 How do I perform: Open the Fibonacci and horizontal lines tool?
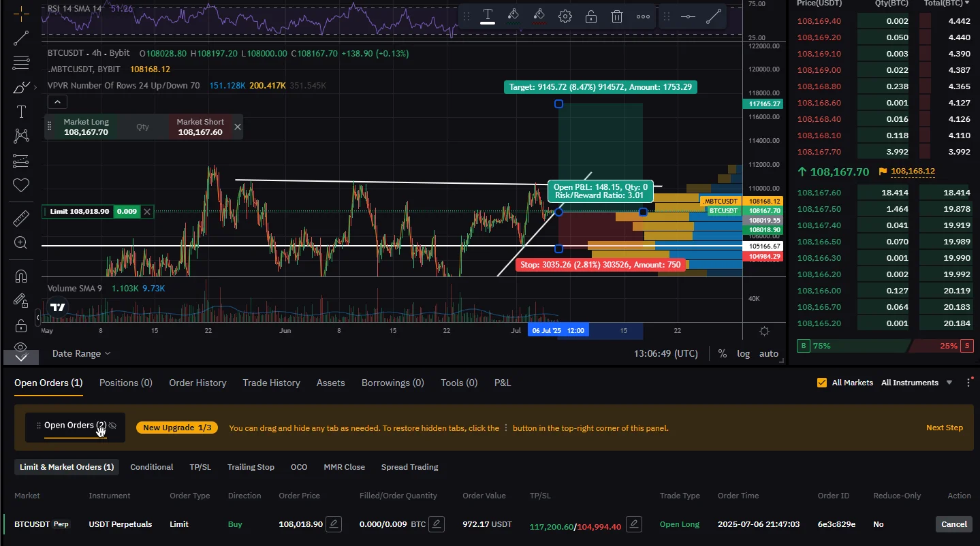tap(21, 63)
